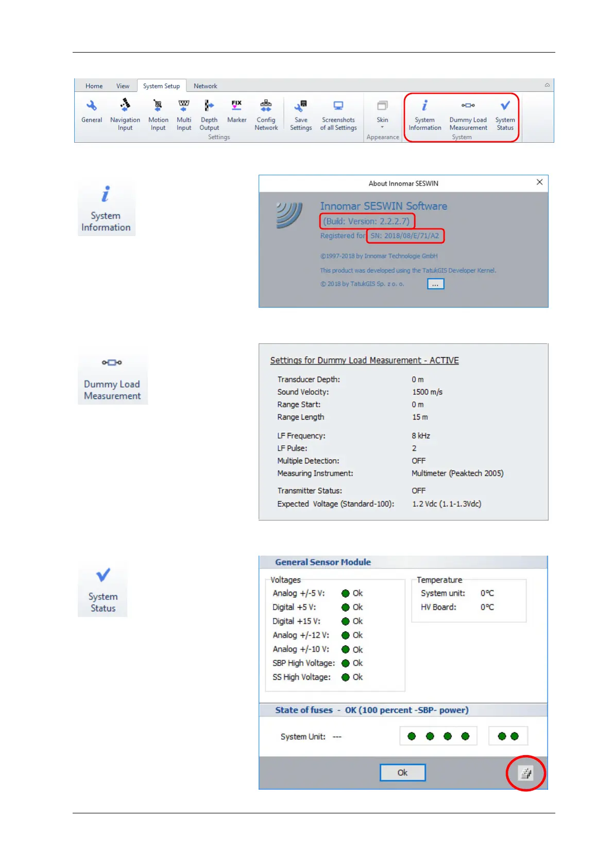613x868 pixels.
Task: Click the '(Build: Version: 2.2.2.7)' text
Action: [367, 221]
